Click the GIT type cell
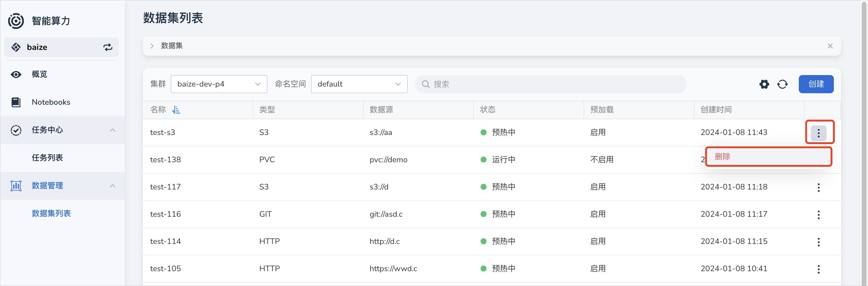Image resolution: width=868 pixels, height=286 pixels. (x=265, y=215)
